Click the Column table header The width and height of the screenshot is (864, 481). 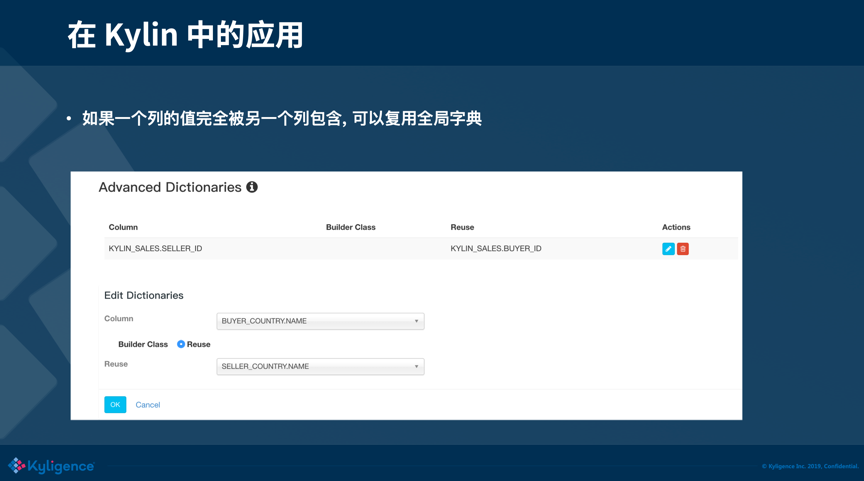pos(123,227)
